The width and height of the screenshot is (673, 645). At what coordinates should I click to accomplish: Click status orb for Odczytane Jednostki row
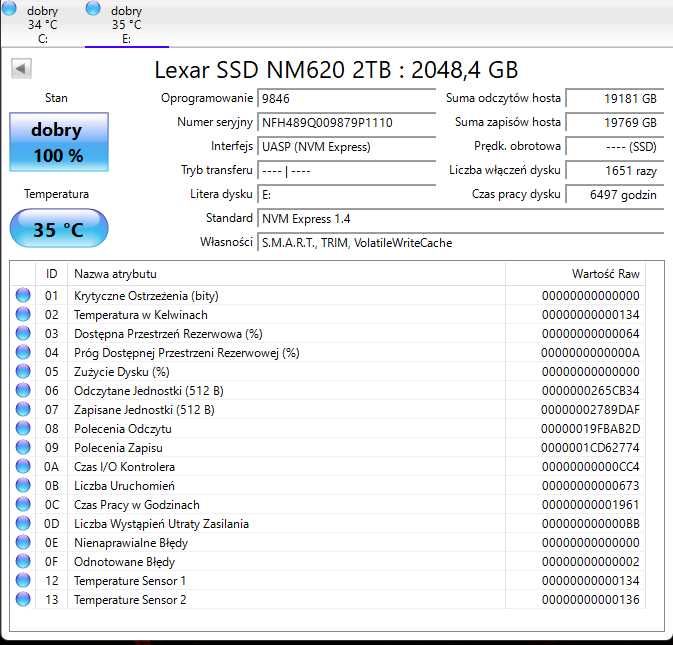click(23, 390)
